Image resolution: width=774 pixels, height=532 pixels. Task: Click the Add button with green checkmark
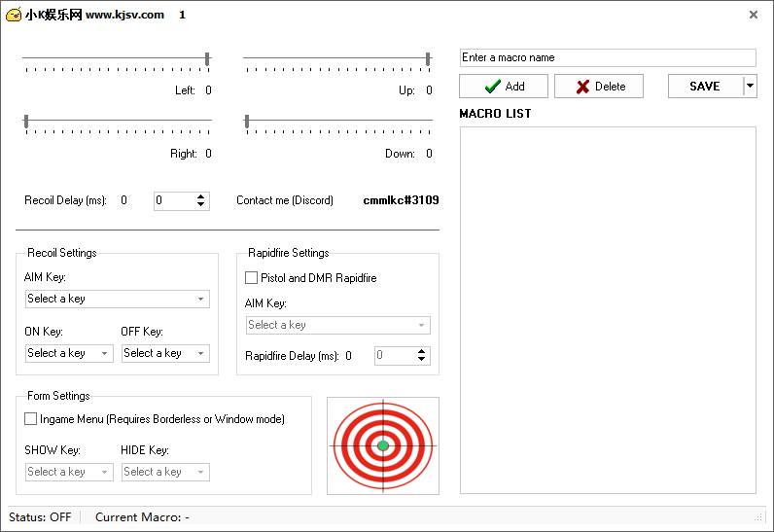(x=504, y=87)
